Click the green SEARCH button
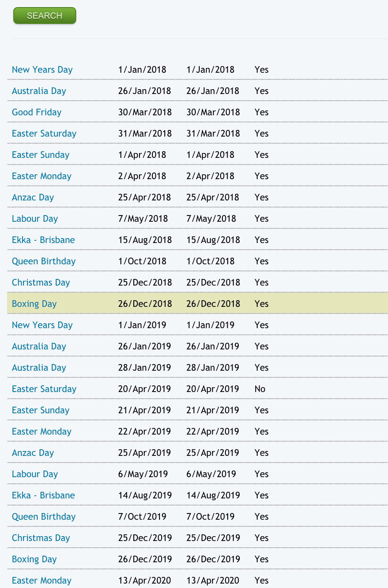 [44, 16]
